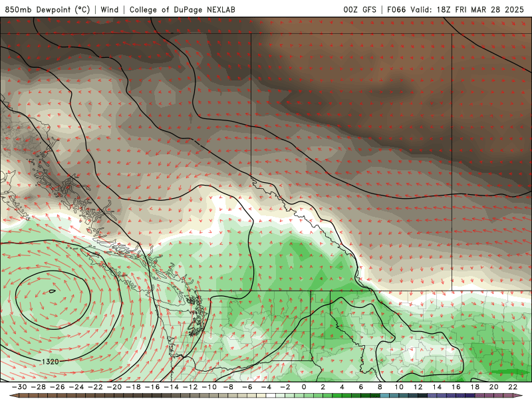This screenshot has height=399, width=532.
Task: Click the "-28" color scale value
Action: pyautogui.click(x=38, y=387)
